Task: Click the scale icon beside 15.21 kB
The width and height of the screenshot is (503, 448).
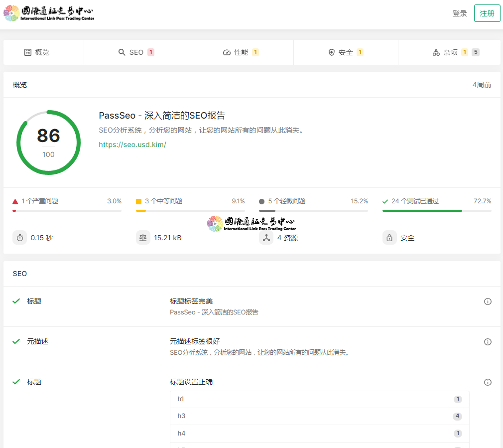Action: (x=143, y=238)
